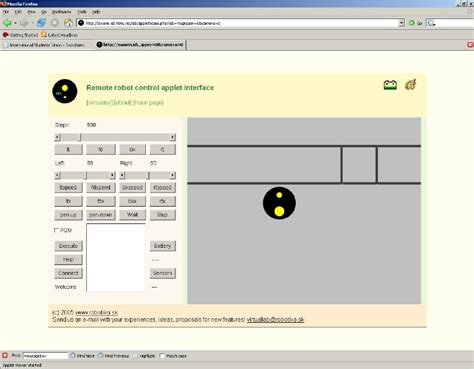Click the greyed Forward arrow
This screenshot has height=369, width=474.
(x=24, y=23)
